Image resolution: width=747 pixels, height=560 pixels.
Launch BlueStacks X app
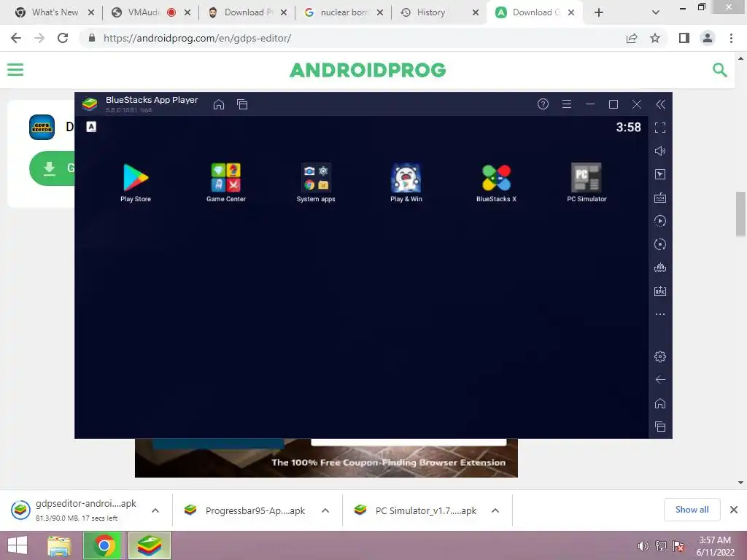point(496,183)
